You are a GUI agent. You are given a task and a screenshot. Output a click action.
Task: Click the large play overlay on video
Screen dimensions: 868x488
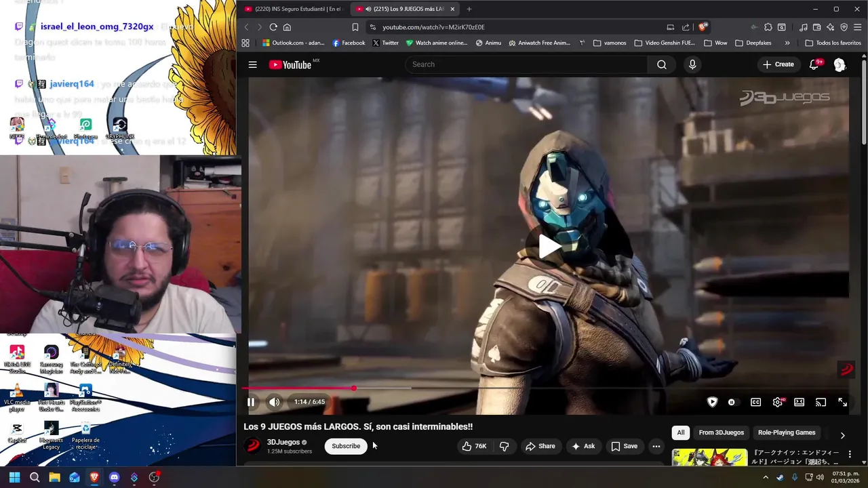(x=549, y=246)
